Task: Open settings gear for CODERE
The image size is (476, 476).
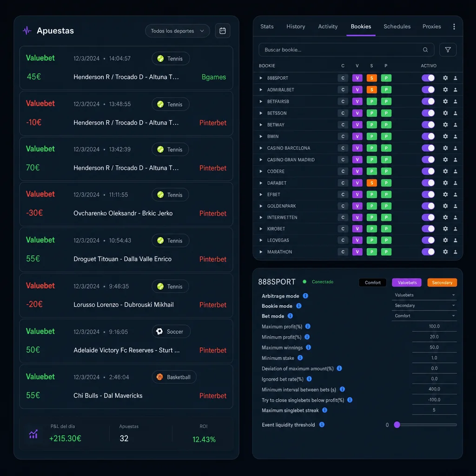Action: coord(445,171)
